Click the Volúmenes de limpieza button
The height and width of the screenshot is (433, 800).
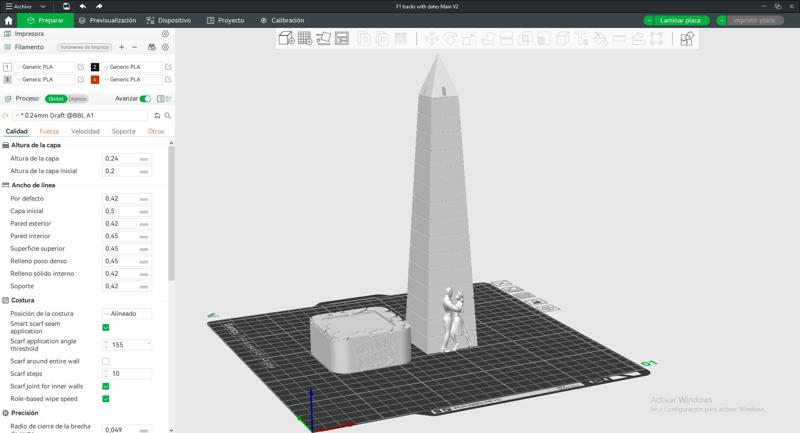[84, 47]
